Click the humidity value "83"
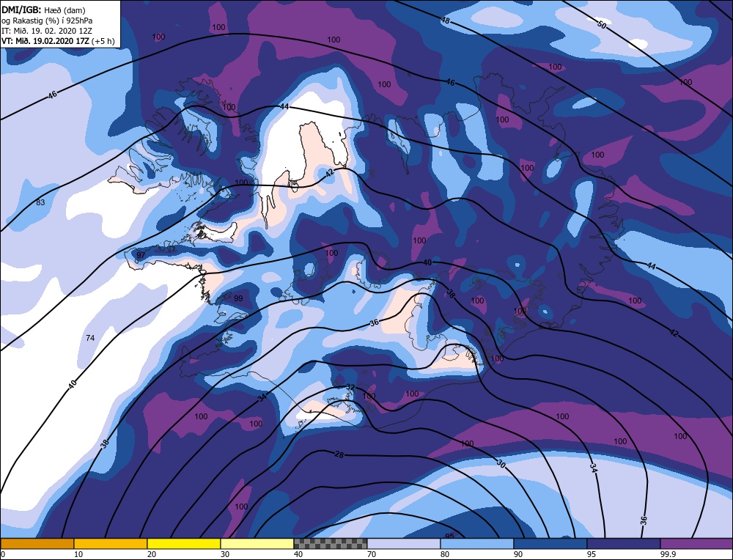The image size is (733, 560). (40, 202)
